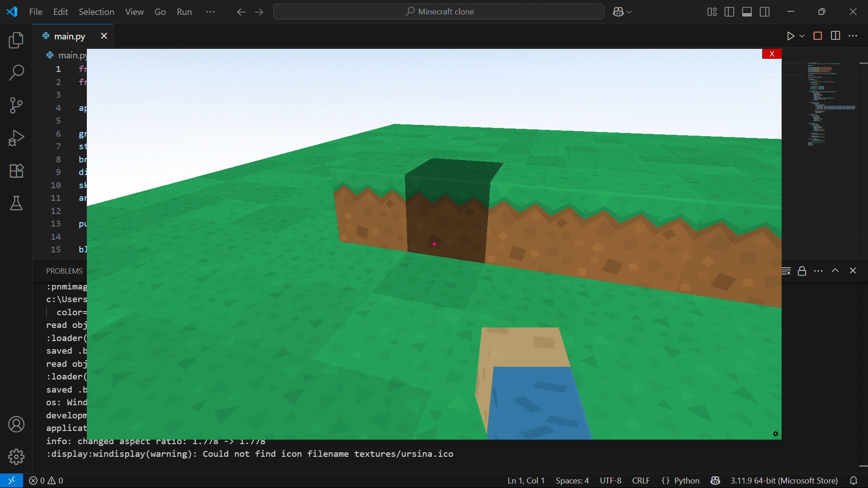
Task: Open the Copilot dropdown in title bar
Action: tap(622, 12)
